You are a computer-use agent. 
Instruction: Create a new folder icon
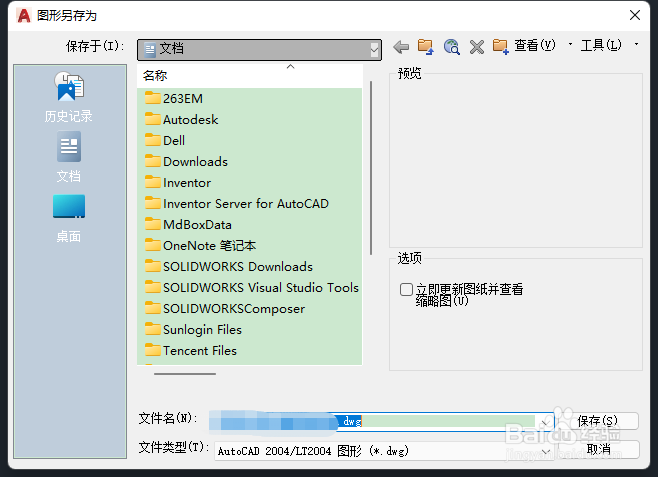point(501,47)
